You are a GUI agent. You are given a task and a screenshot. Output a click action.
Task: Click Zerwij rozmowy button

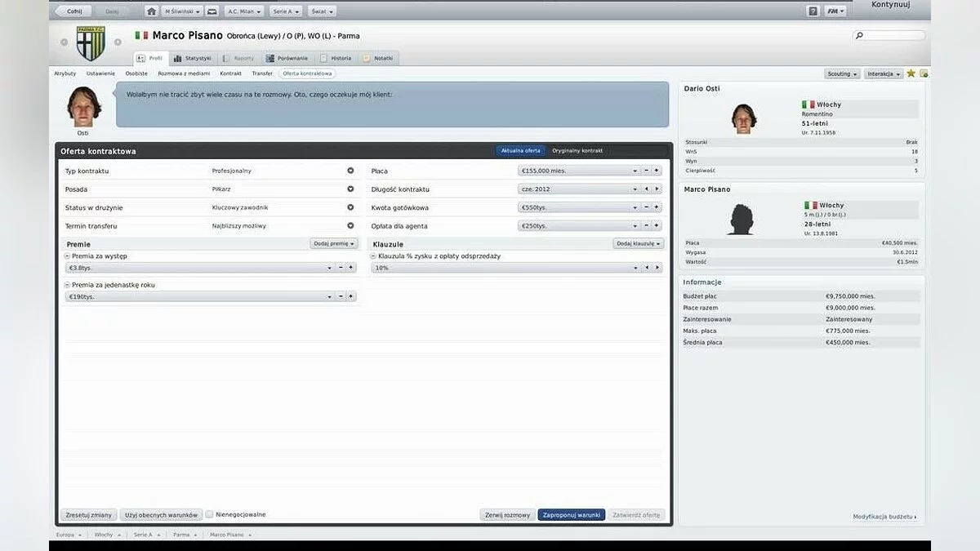[507, 515]
